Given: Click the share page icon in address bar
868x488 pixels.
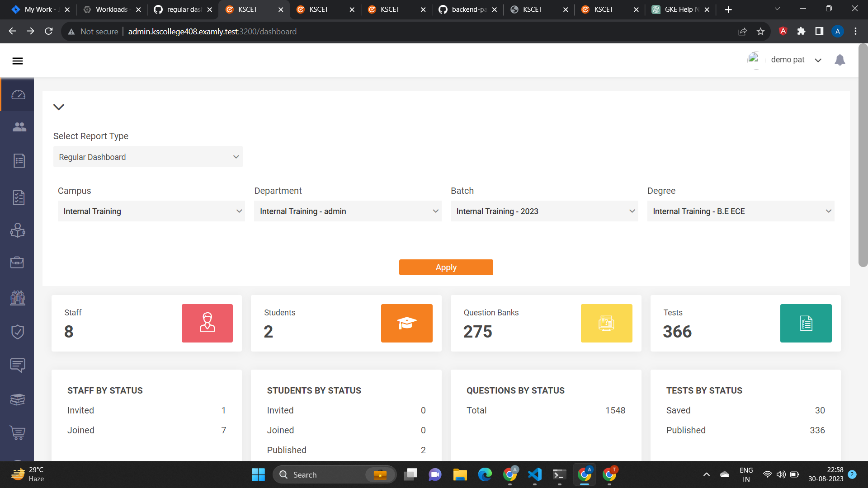Looking at the screenshot, I should click(x=742, y=32).
